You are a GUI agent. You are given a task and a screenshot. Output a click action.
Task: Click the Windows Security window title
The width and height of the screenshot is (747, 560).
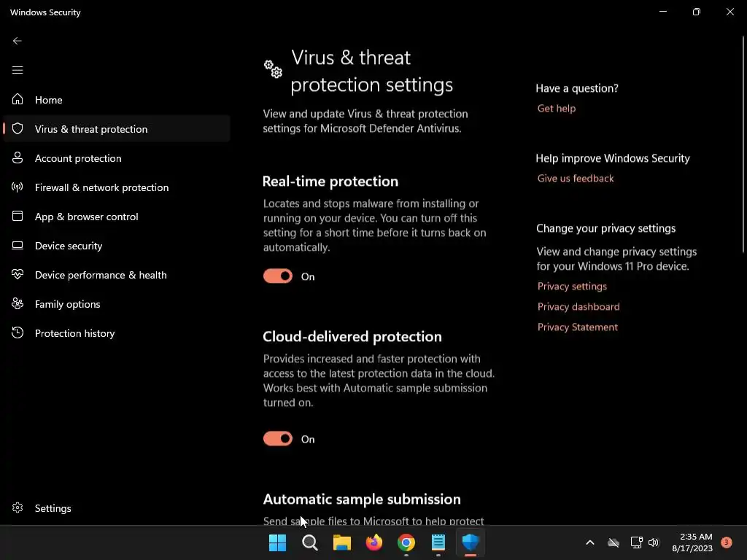pos(45,12)
